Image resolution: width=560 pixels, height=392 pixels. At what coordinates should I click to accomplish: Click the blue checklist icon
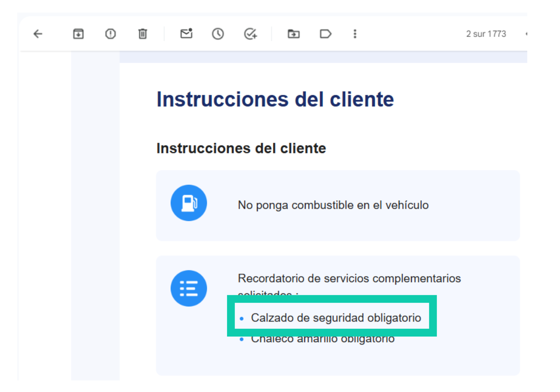[189, 288]
